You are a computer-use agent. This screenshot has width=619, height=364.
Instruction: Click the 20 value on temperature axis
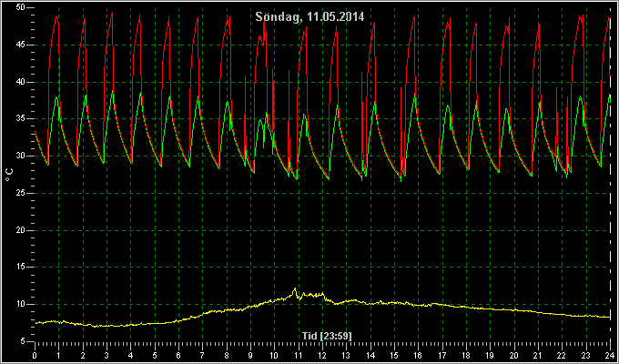click(20, 230)
